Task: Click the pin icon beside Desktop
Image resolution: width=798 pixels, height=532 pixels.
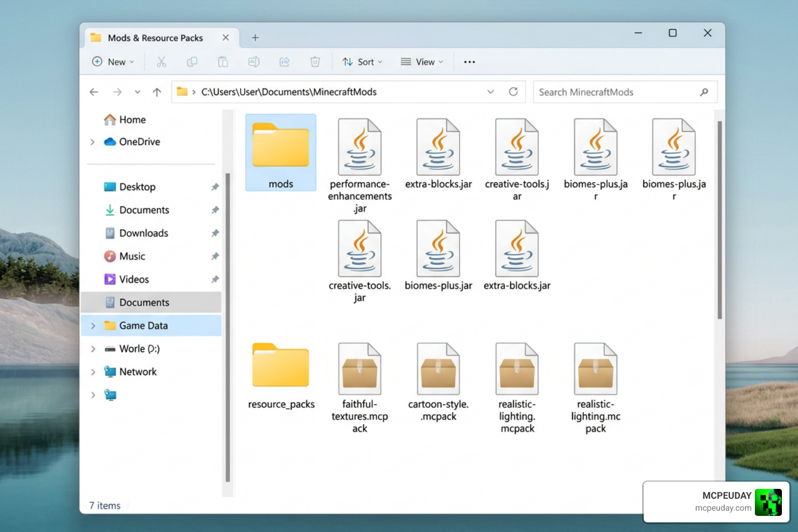Action: 215,187
